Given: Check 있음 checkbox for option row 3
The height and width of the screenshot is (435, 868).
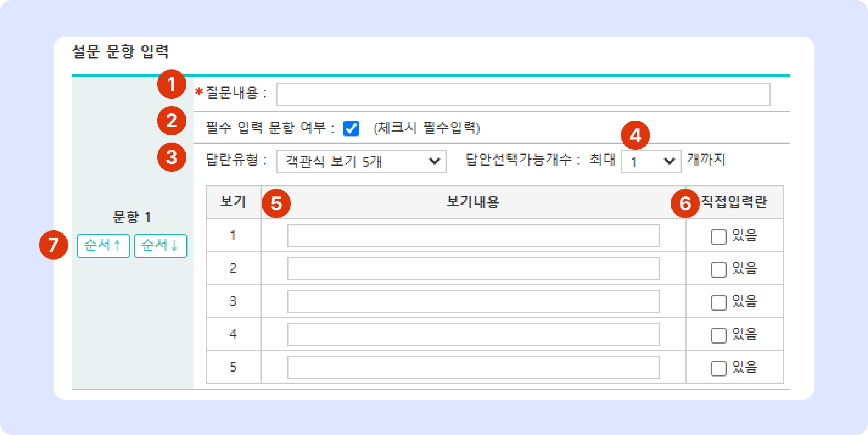Looking at the screenshot, I should coord(718,302).
